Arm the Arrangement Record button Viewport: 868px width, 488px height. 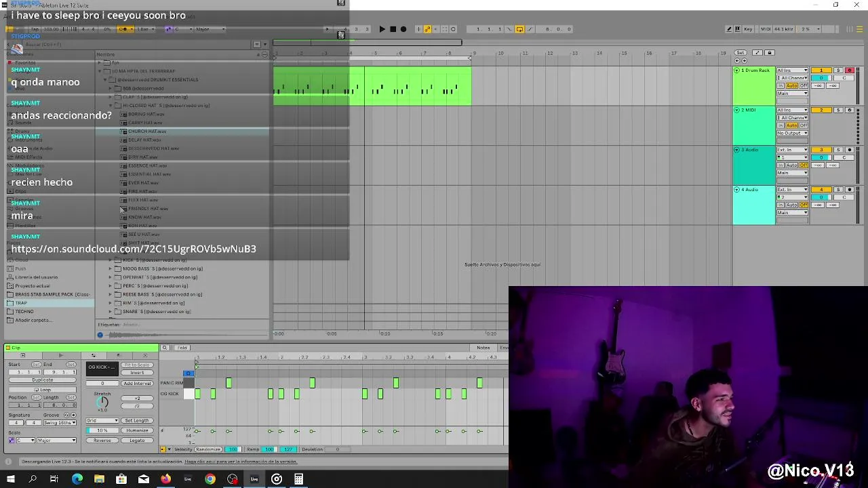[x=403, y=29]
